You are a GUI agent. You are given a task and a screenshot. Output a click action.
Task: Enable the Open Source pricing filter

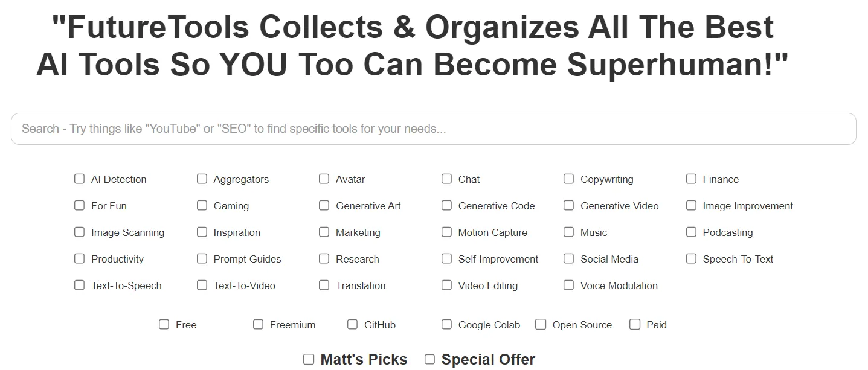click(x=541, y=324)
